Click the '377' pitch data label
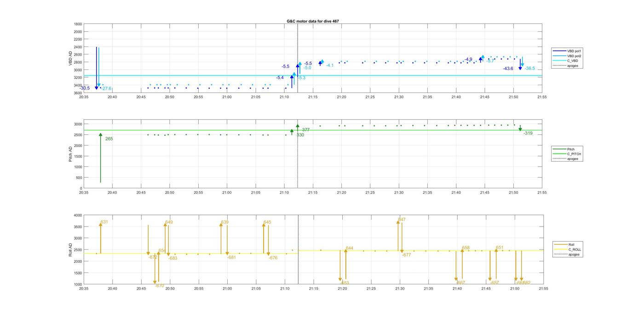Screen dimensions: 644x319 (306, 130)
